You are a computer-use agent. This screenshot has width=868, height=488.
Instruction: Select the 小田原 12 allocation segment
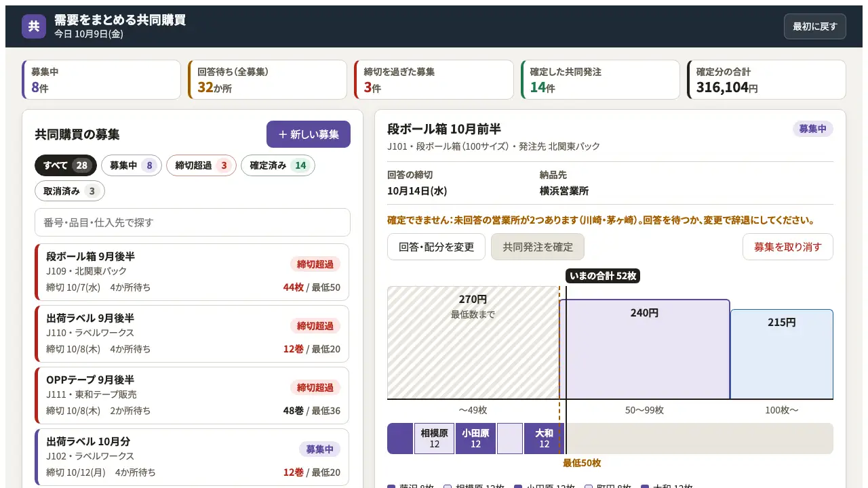(x=475, y=439)
